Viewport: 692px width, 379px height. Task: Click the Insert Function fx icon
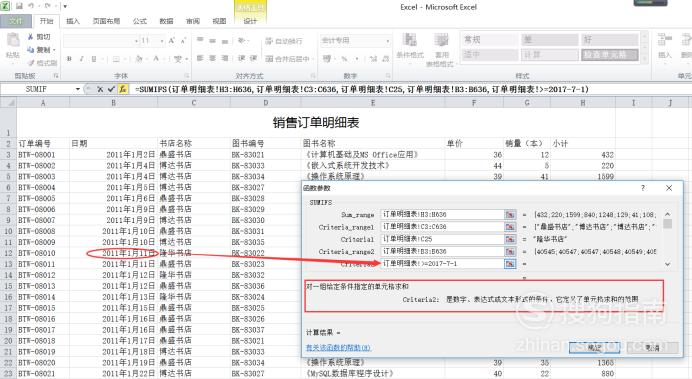click(x=123, y=89)
